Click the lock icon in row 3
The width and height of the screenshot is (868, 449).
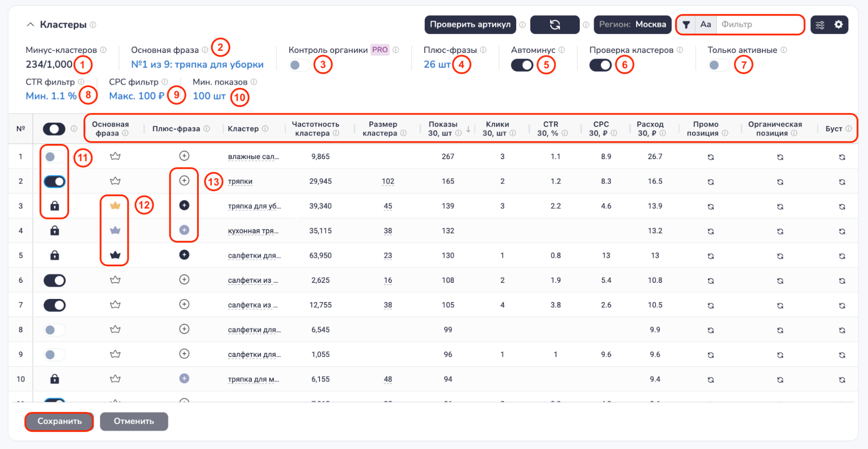pos(54,206)
